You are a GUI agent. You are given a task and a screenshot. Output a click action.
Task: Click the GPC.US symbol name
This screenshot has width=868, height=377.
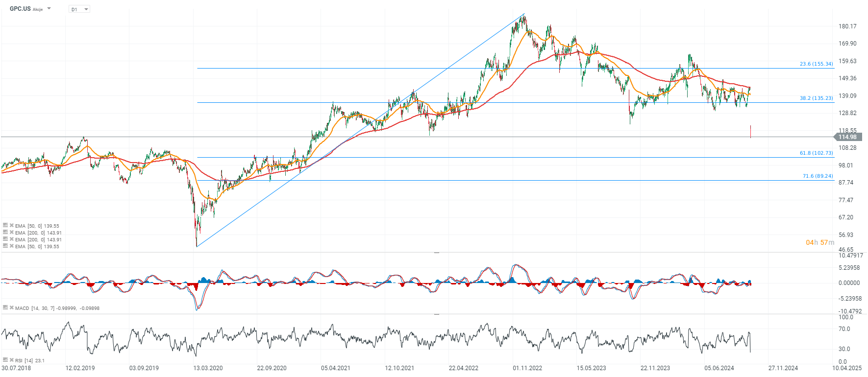point(20,9)
